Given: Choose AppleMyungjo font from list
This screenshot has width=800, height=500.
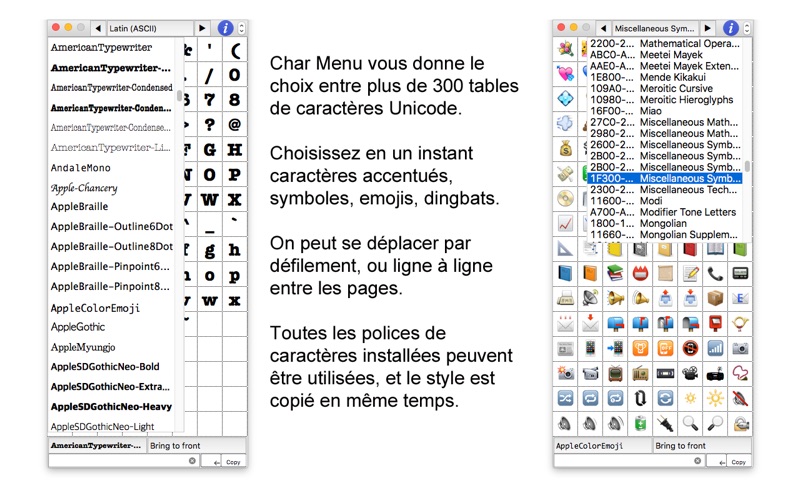Looking at the screenshot, I should tap(83, 347).
